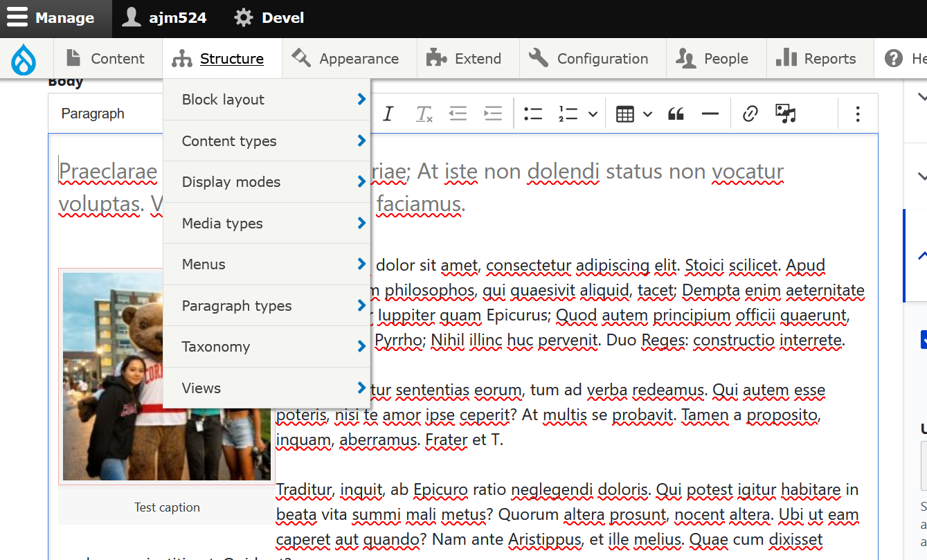927x560 pixels.
Task: Click the insert media icon
Action: pyautogui.click(x=786, y=114)
